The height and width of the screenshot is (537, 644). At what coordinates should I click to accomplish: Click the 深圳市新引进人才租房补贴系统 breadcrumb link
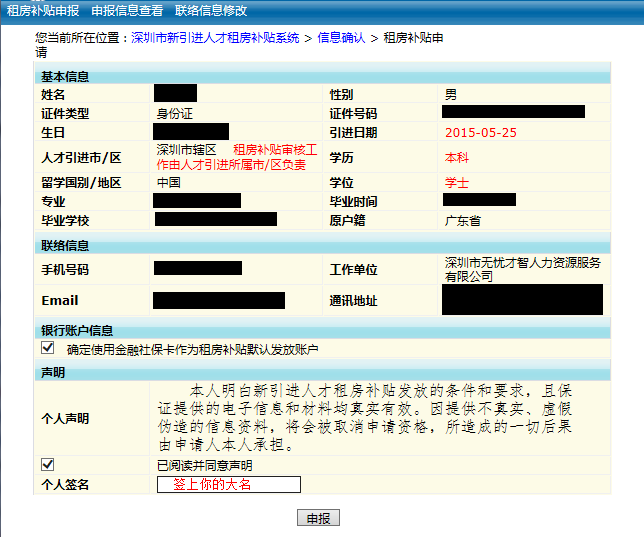tap(215, 38)
